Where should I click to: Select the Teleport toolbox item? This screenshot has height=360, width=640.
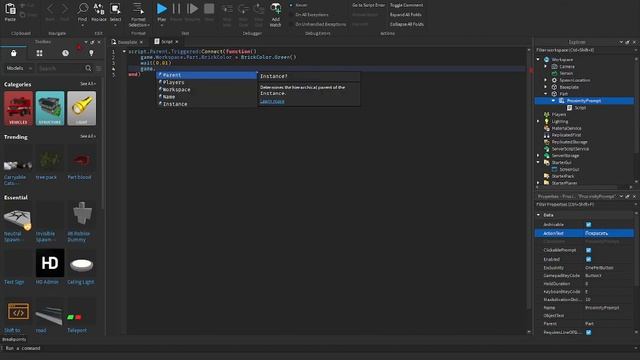pos(77,315)
